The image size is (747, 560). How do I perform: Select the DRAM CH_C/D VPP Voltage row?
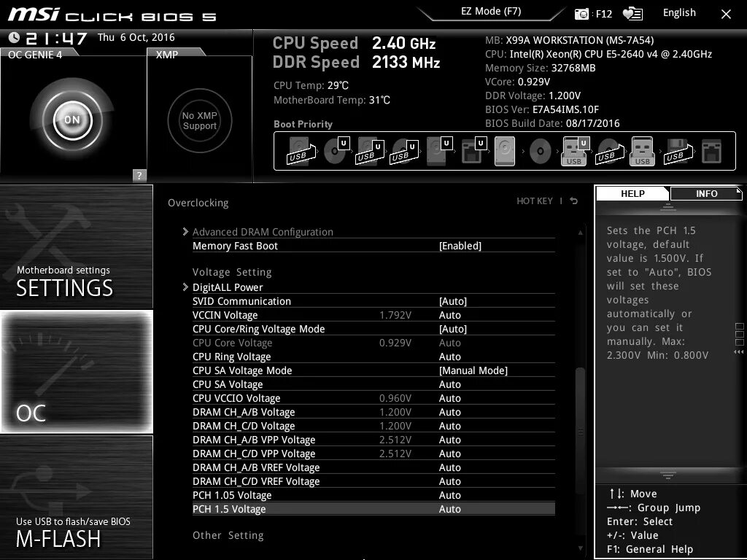pyautogui.click(x=373, y=453)
